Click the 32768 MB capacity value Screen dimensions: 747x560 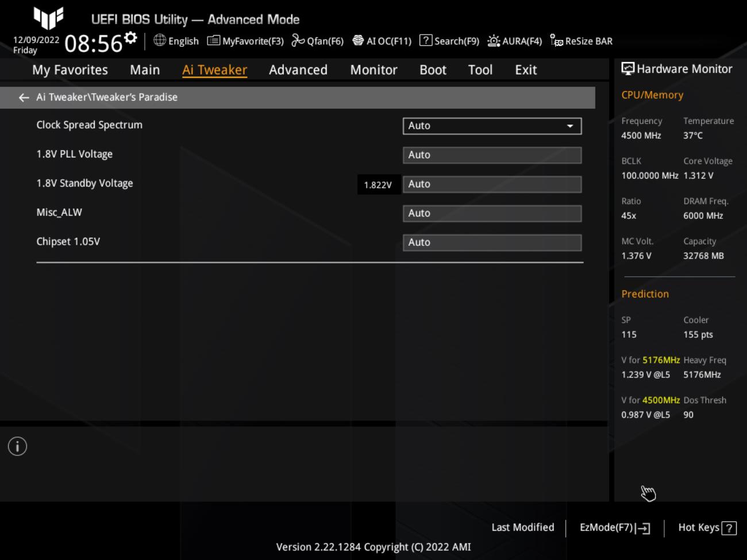[703, 256]
